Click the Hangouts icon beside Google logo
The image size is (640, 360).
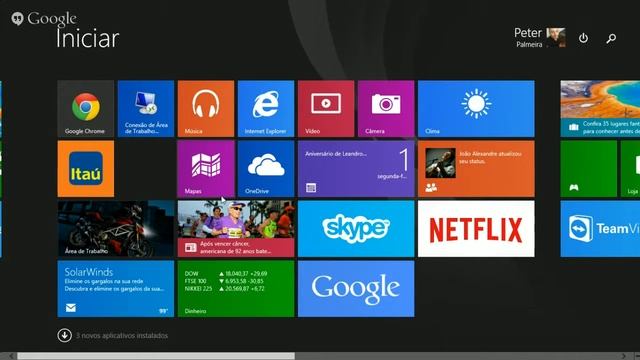tap(18, 18)
